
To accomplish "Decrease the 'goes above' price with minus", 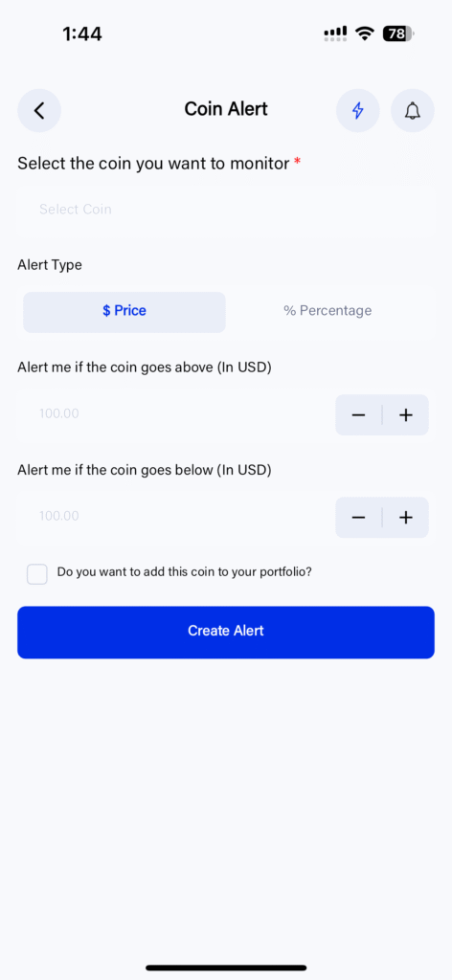I will (358, 415).
